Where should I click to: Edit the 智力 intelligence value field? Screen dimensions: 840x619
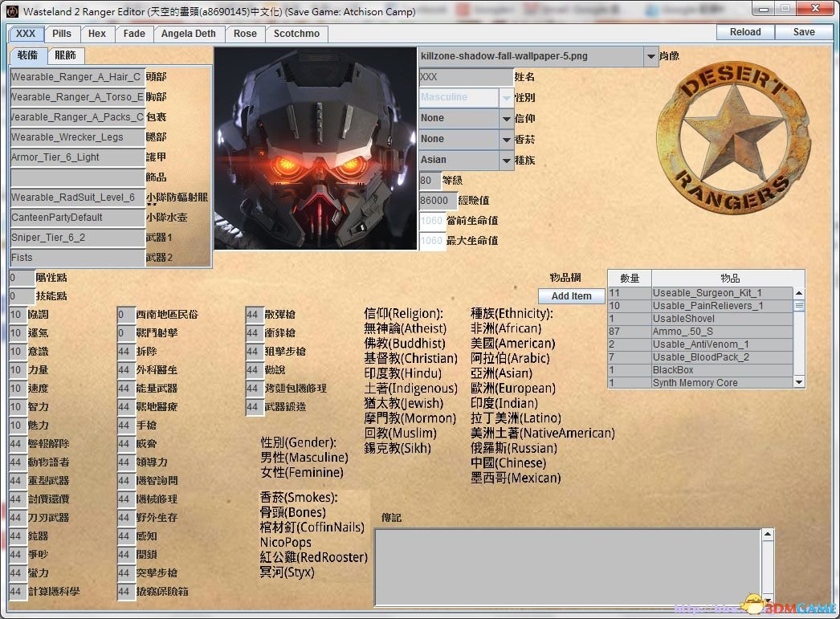pos(18,407)
